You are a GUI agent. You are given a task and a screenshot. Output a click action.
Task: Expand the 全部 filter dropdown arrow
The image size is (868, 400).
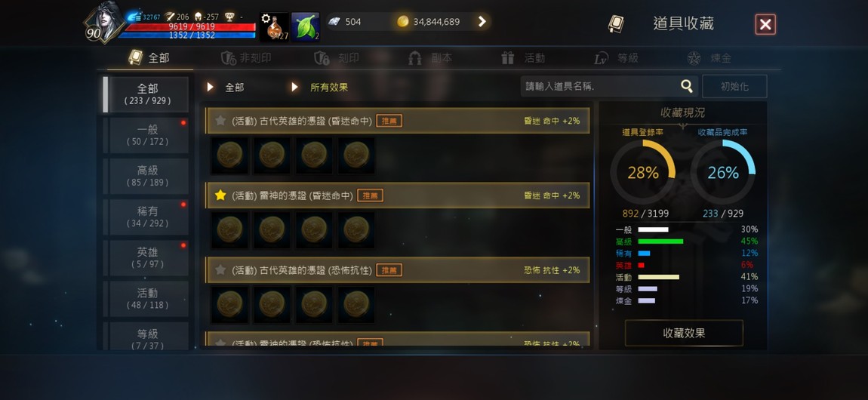211,88
